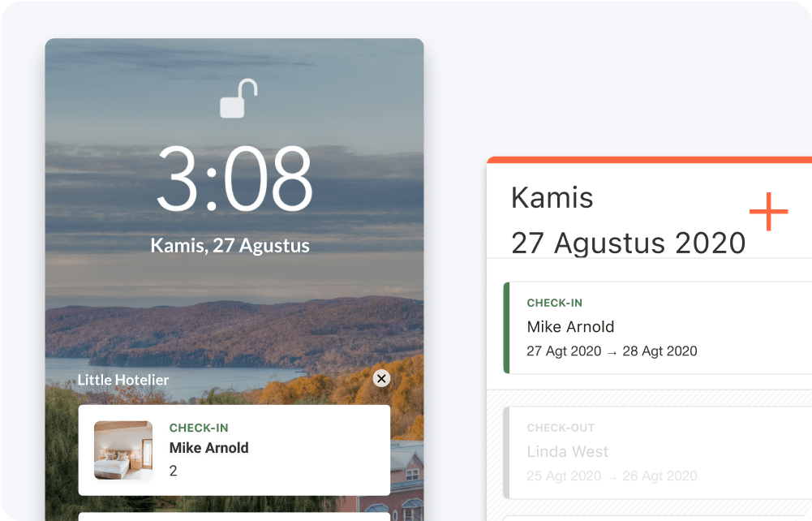Click the orange top bar of calendar panel
Image resolution: width=812 pixels, height=521 pixels.
pos(650,160)
